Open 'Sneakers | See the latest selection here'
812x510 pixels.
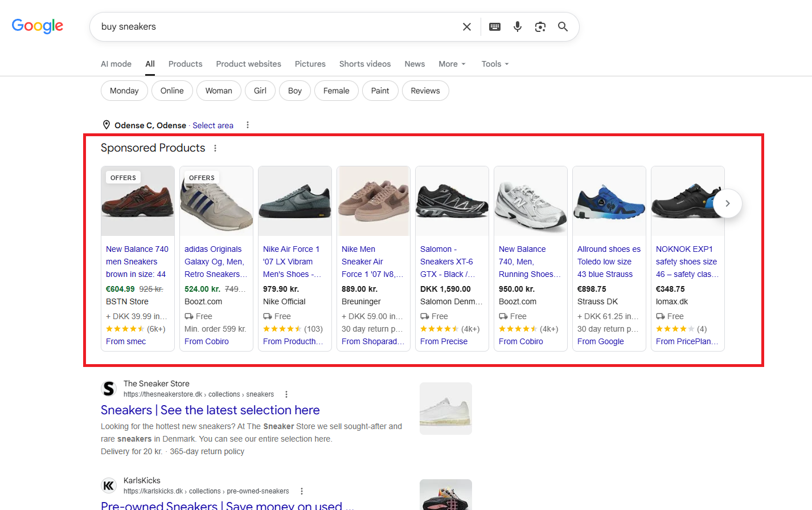(210, 410)
